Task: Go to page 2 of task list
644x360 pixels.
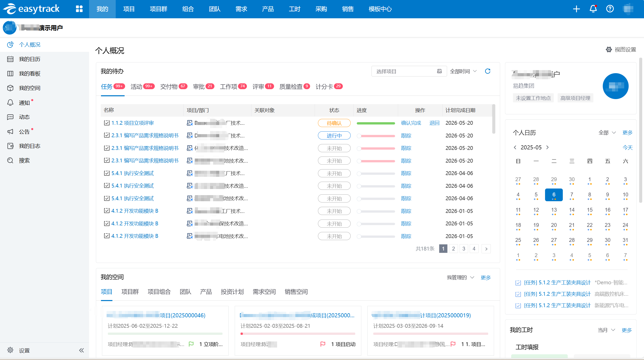Action: 453,249
